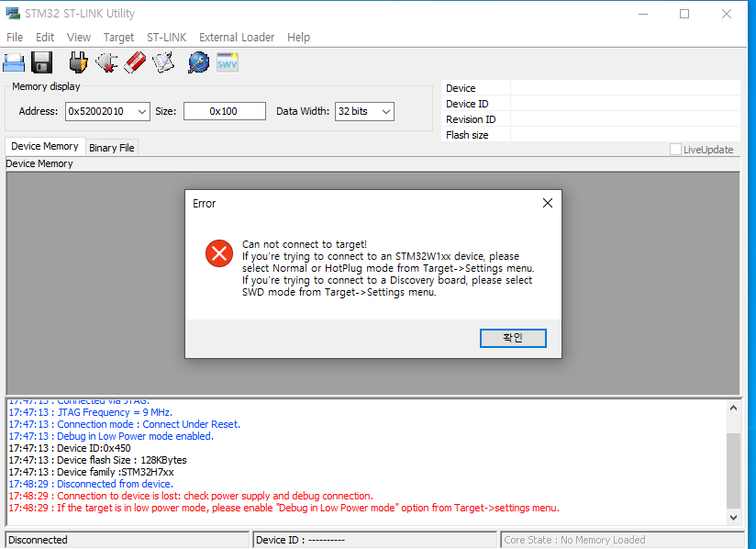Open the SWV viewer icon
The width and height of the screenshot is (756, 549).
coord(228,62)
